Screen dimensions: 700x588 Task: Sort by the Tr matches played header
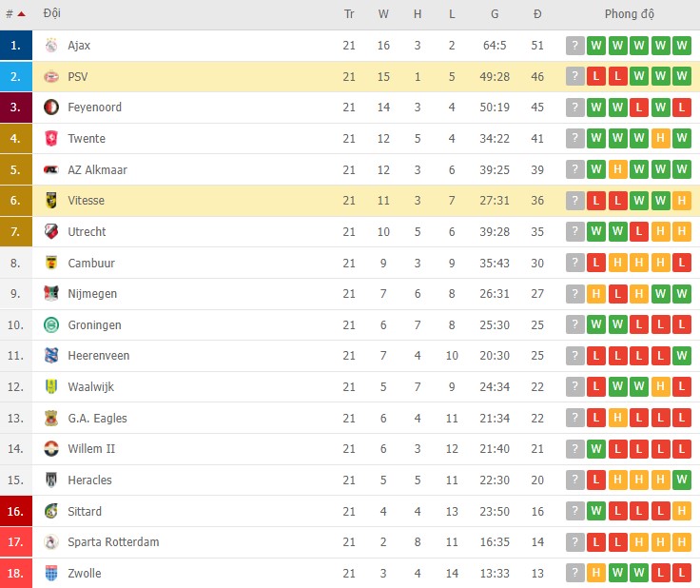pos(349,14)
